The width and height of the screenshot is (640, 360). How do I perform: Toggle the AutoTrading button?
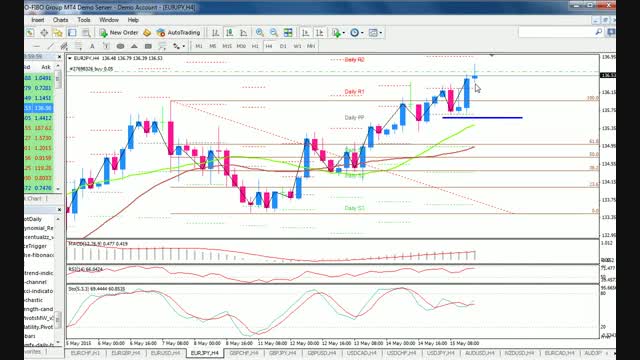(x=178, y=33)
